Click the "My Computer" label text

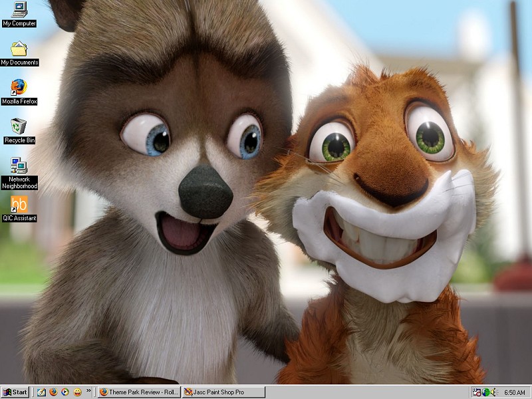19,23
